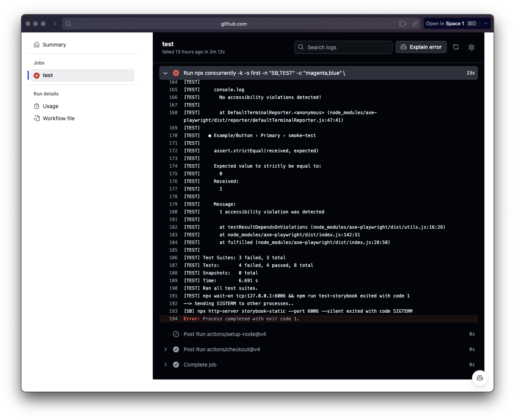Click the red failed status icon on step
This screenshot has width=515, height=420.
(x=176, y=73)
